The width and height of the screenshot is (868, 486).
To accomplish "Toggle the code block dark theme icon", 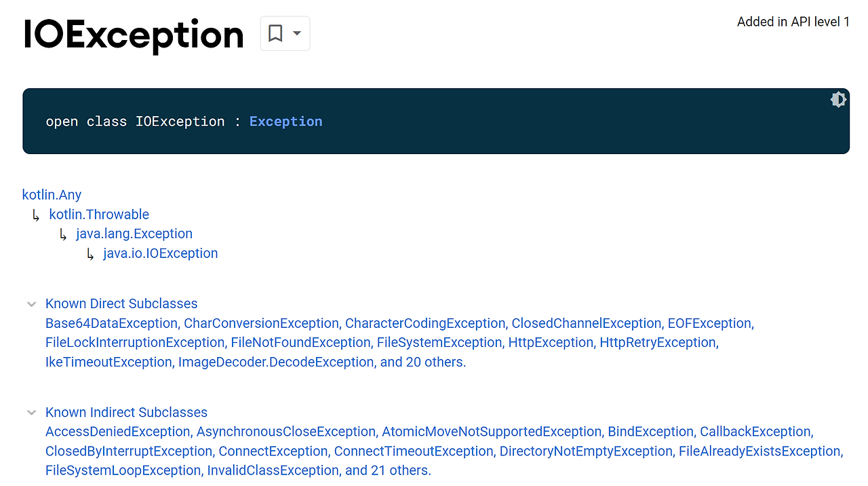I will pyautogui.click(x=838, y=100).
